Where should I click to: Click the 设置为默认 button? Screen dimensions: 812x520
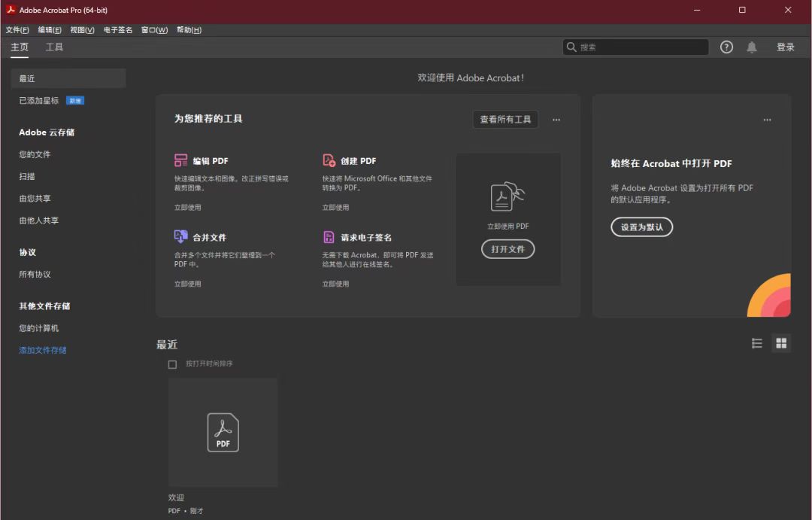(x=641, y=227)
